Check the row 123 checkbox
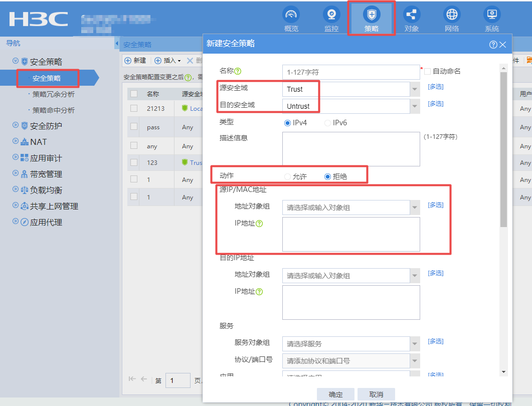This screenshot has width=532, height=406. pyautogui.click(x=134, y=162)
